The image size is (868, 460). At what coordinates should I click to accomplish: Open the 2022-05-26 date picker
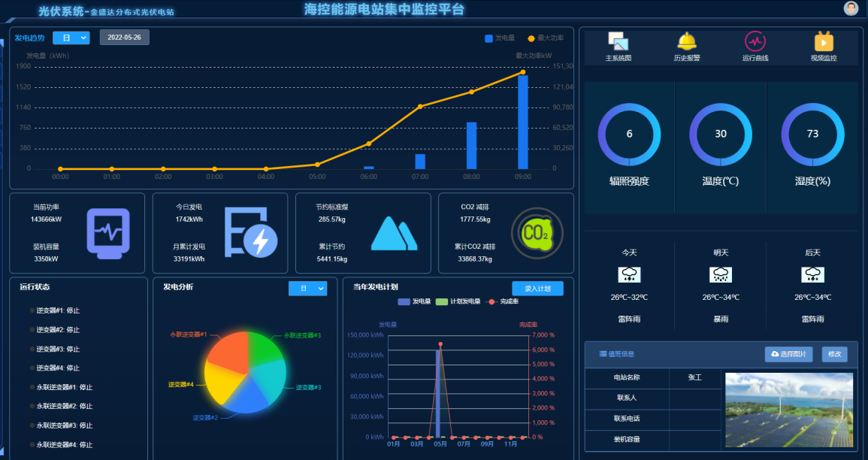coord(124,37)
